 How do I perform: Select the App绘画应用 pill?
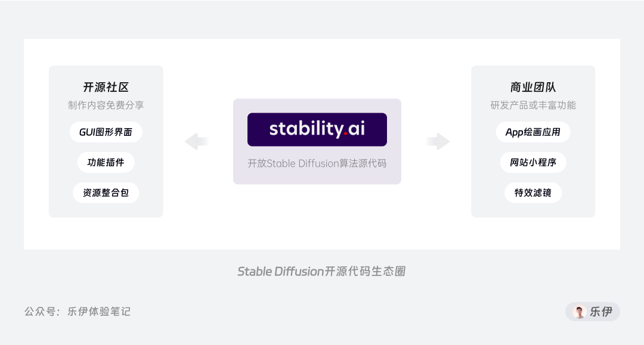tap(533, 132)
